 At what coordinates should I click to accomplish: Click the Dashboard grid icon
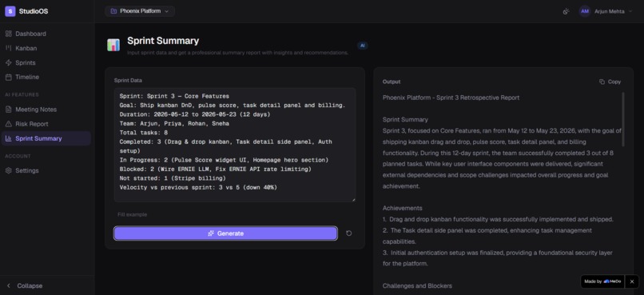coord(8,34)
